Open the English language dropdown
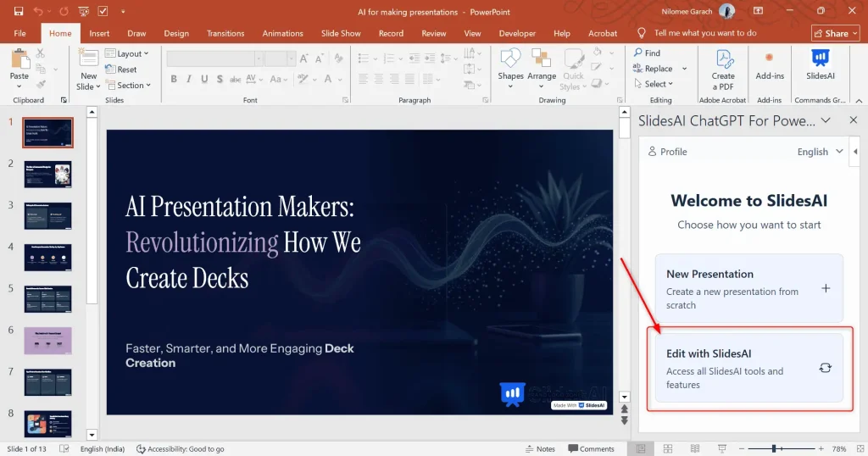The image size is (868, 456). tap(820, 152)
